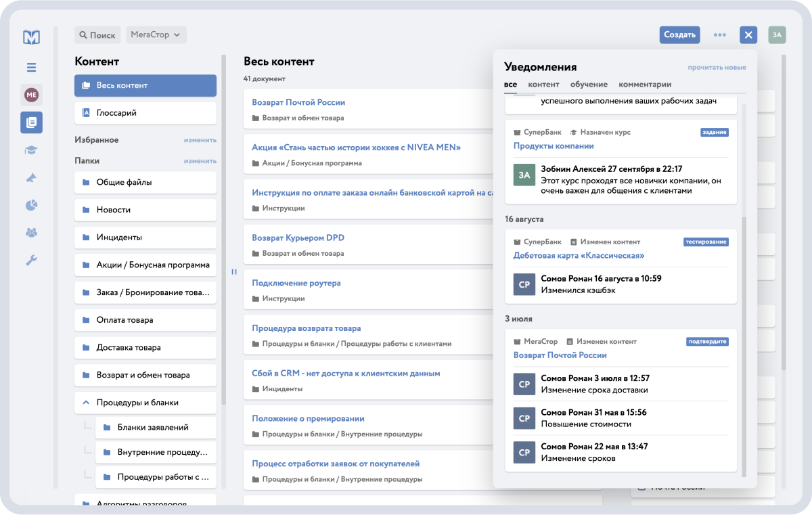Click the тестирование badge

[x=706, y=242]
